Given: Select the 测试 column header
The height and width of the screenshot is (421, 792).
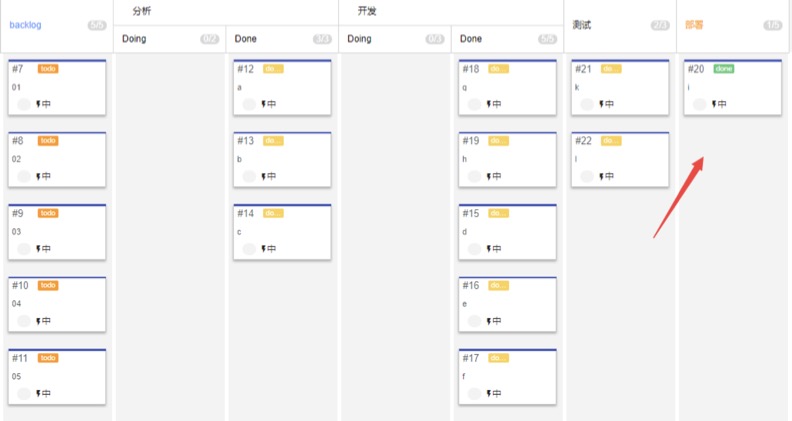Looking at the screenshot, I should (x=582, y=25).
